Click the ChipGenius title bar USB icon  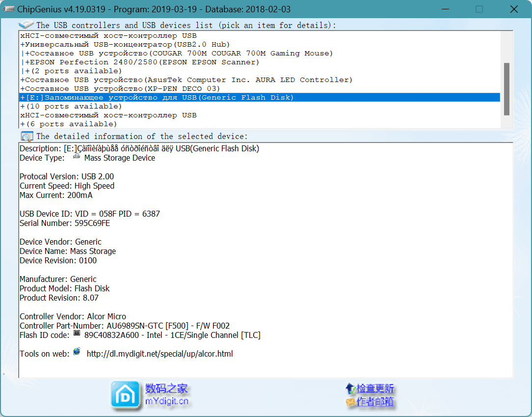point(8,9)
